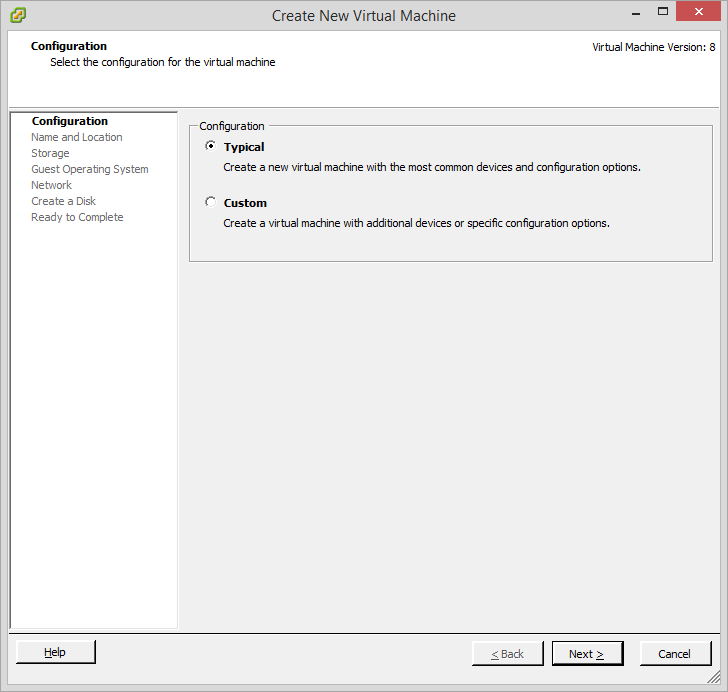This screenshot has width=728, height=692.
Task: Choose the Custom configuration radio button
Action: pos(210,202)
